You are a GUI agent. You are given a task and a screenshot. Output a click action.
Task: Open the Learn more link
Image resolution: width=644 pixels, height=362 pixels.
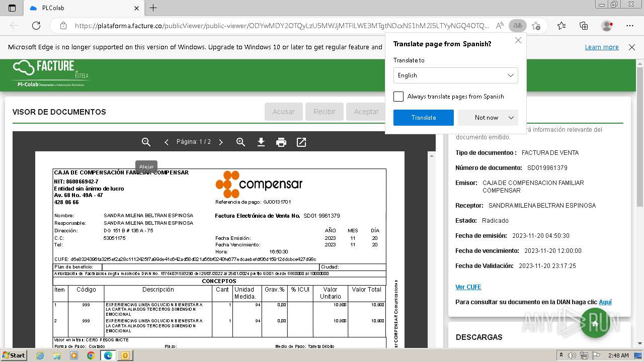602,47
